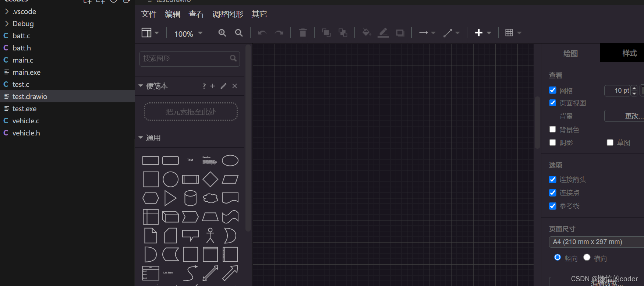Open the 调整图形 menu
The image size is (644, 286).
click(228, 14)
